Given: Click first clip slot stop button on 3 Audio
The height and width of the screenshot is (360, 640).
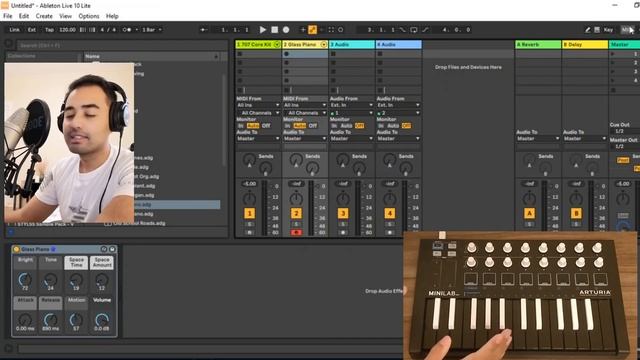Looking at the screenshot, I should tap(333, 54).
